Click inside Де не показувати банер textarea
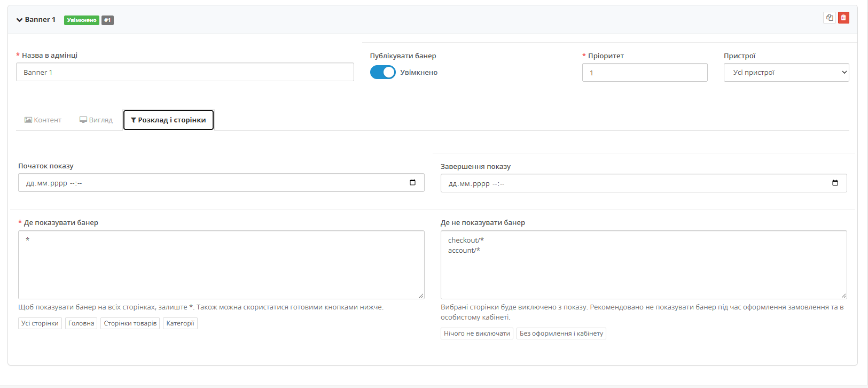The height and width of the screenshot is (388, 868). [644, 265]
